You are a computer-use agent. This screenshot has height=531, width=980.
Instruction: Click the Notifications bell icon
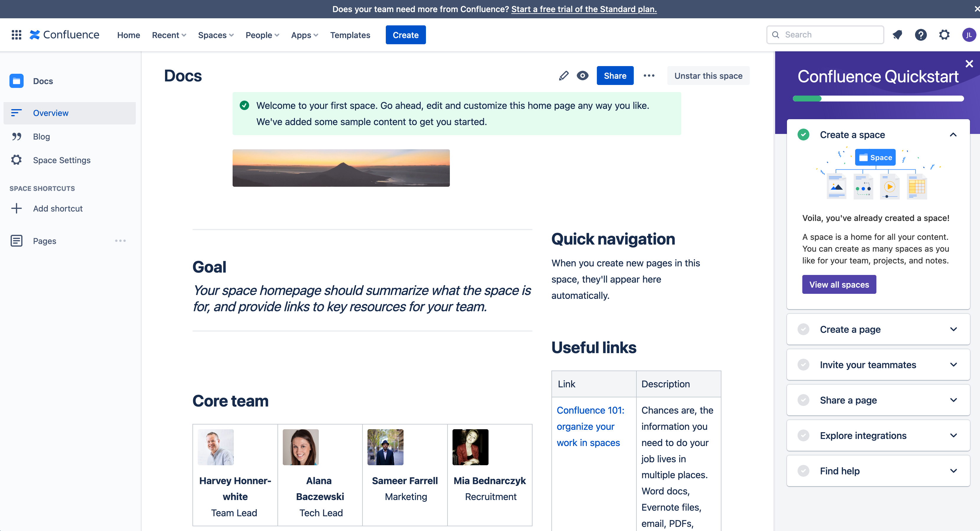(897, 35)
